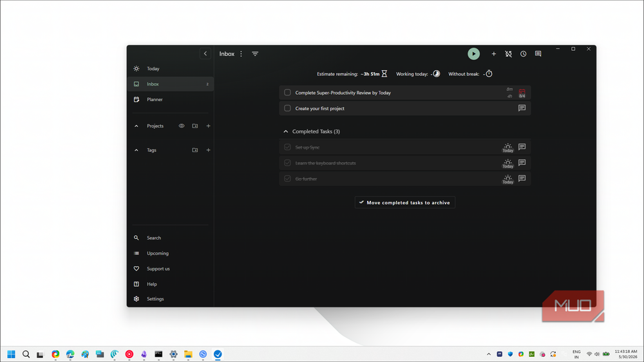Open File Explorer from the taskbar
The image size is (644, 362).
coord(188,354)
